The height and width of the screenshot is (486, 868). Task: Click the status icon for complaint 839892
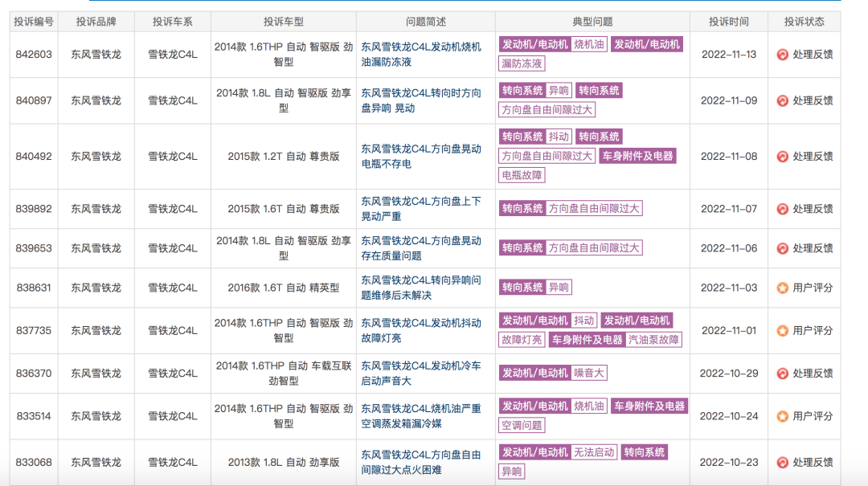pos(782,209)
